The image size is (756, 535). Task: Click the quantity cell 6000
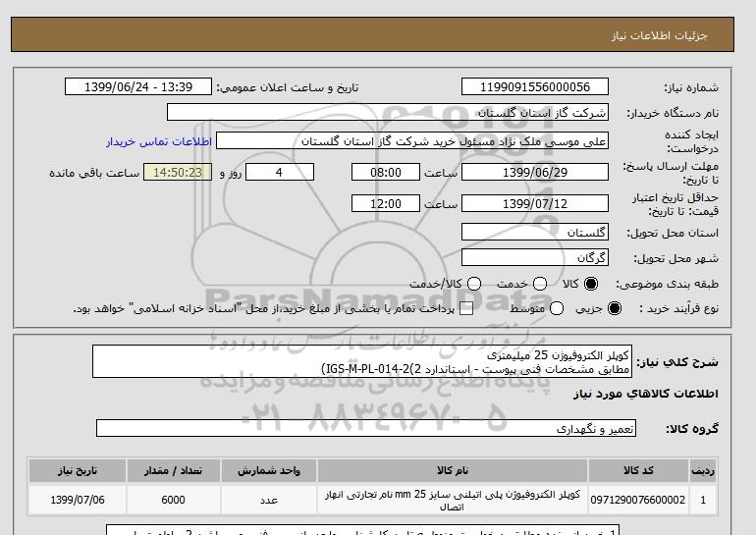[x=173, y=500]
